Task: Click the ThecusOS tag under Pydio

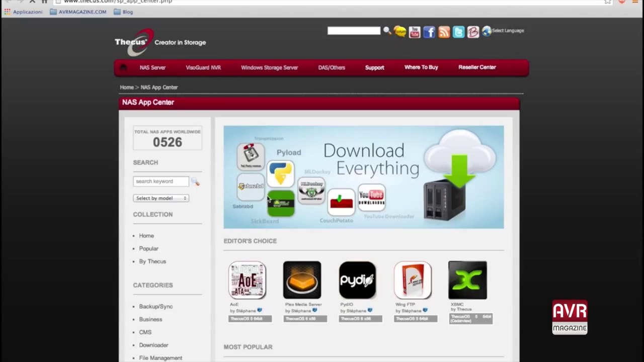Action: [361, 319]
